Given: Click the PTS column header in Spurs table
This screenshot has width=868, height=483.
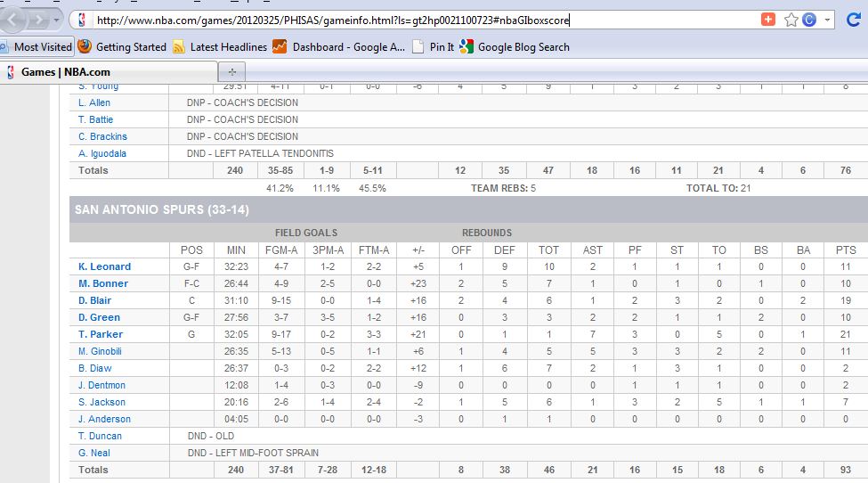Looking at the screenshot, I should (846, 250).
